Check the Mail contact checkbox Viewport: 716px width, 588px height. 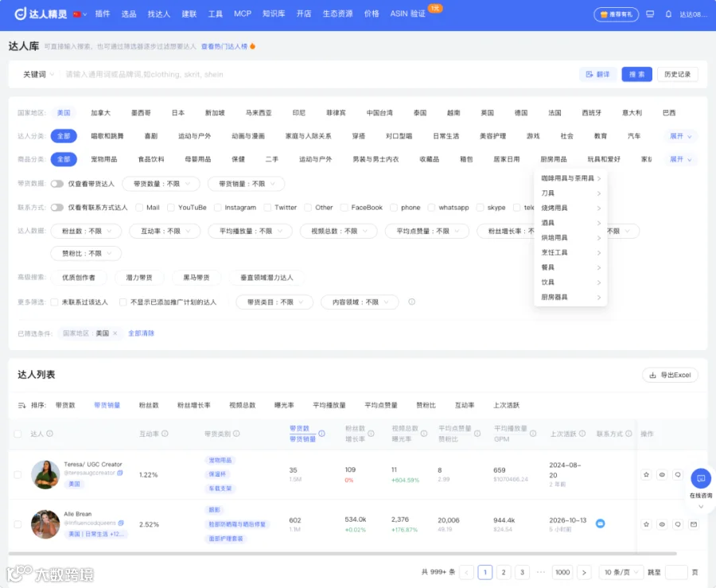tap(139, 207)
